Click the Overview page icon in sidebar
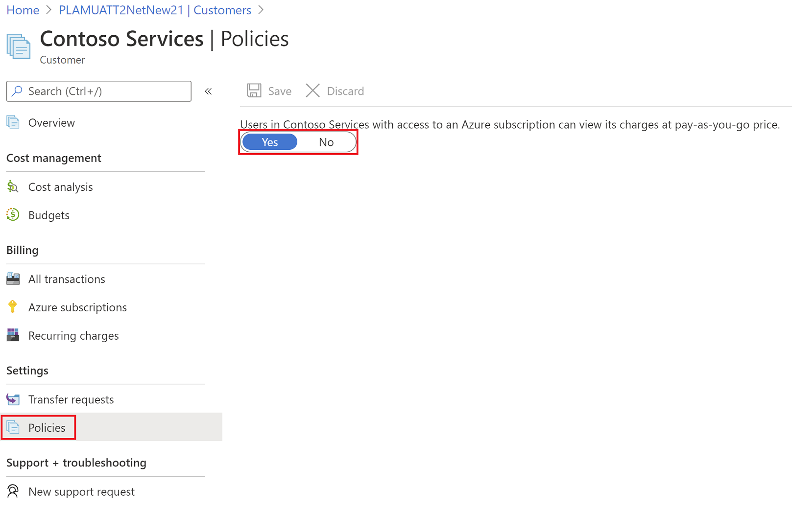 (x=13, y=122)
